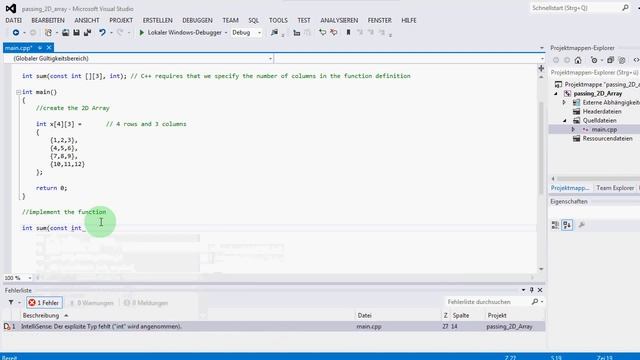The image size is (640, 360).
Task: Select the Headerdateien folder
Action: point(602,111)
